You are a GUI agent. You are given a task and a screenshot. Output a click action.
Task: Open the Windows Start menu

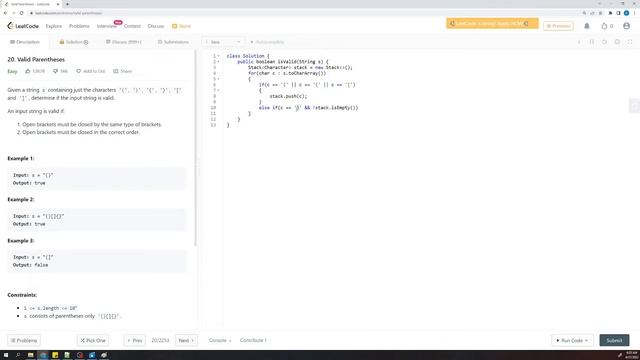click(6, 355)
